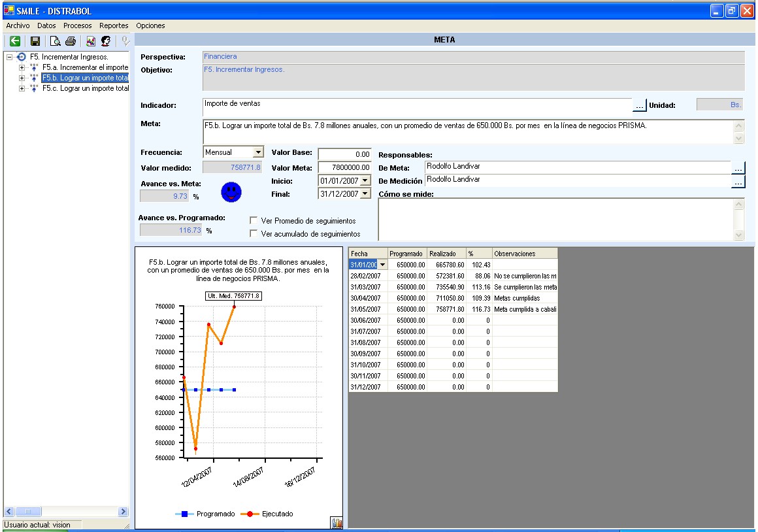Click the ellipsis button beside Indicador field

pyautogui.click(x=639, y=105)
